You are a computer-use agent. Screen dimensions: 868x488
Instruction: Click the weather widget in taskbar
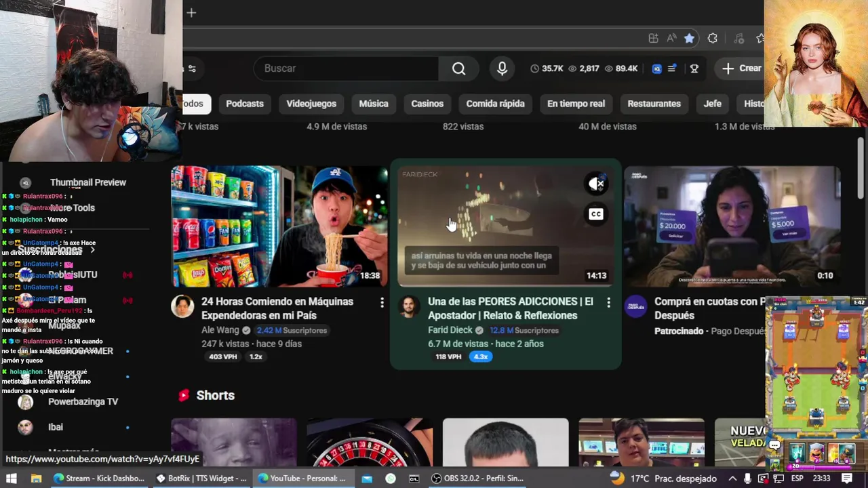tap(663, 478)
